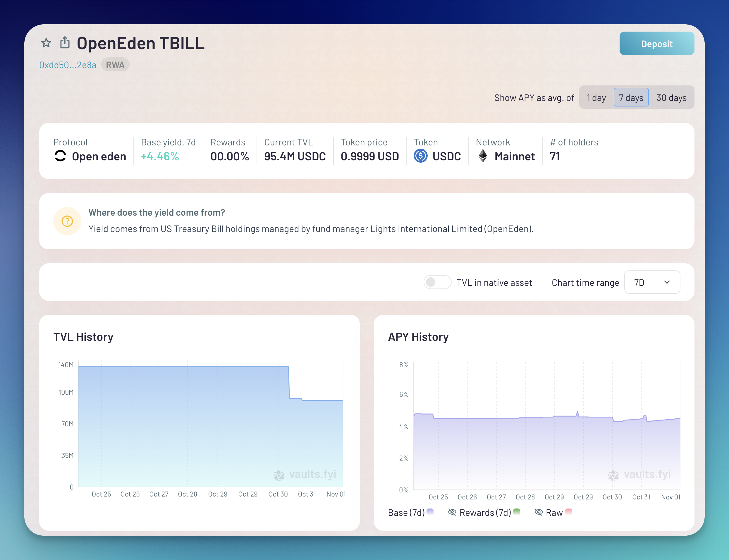Click the Mainnet network label
729x560 pixels.
(515, 156)
